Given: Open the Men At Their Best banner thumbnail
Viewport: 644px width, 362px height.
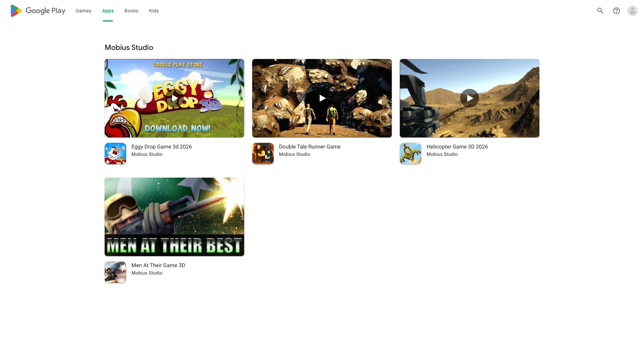Looking at the screenshot, I should [174, 217].
